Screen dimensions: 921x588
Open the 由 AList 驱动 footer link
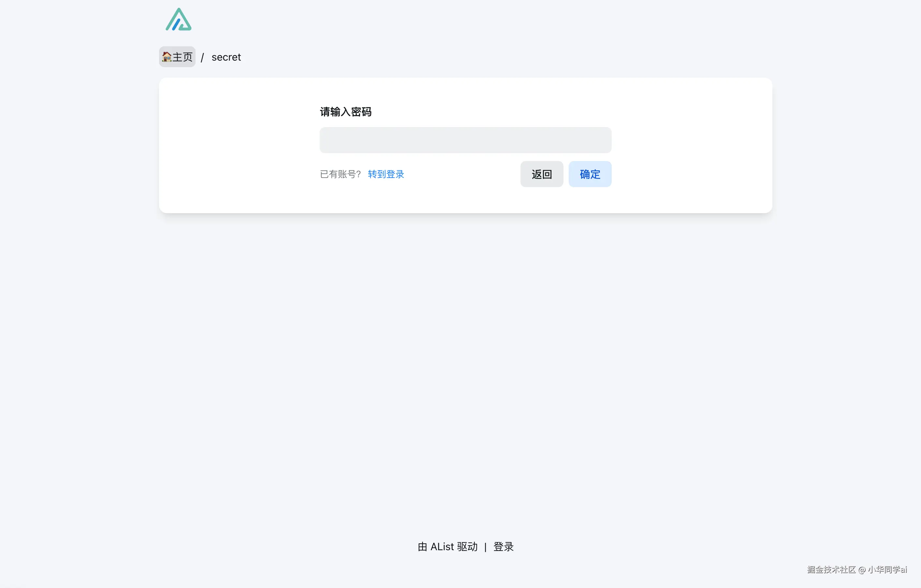click(x=447, y=547)
